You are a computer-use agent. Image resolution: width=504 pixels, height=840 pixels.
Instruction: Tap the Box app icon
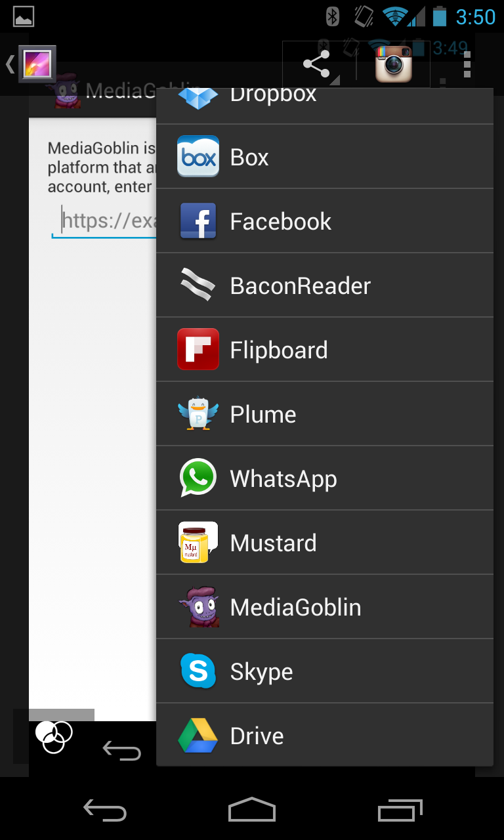[198, 157]
